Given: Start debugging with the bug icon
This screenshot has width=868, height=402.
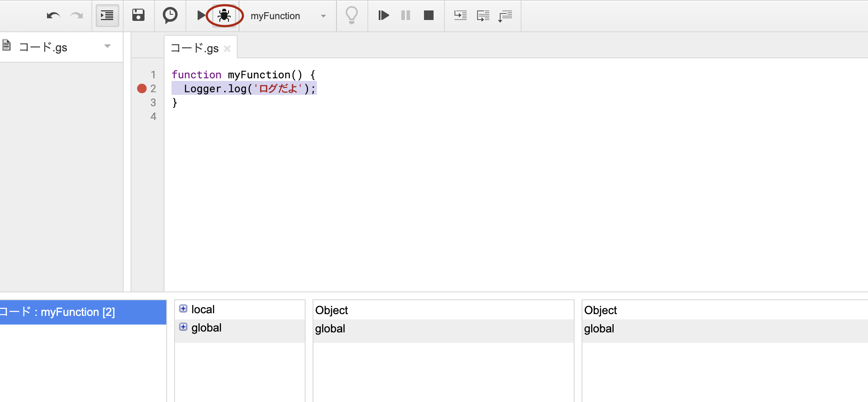Looking at the screenshot, I should [x=224, y=16].
